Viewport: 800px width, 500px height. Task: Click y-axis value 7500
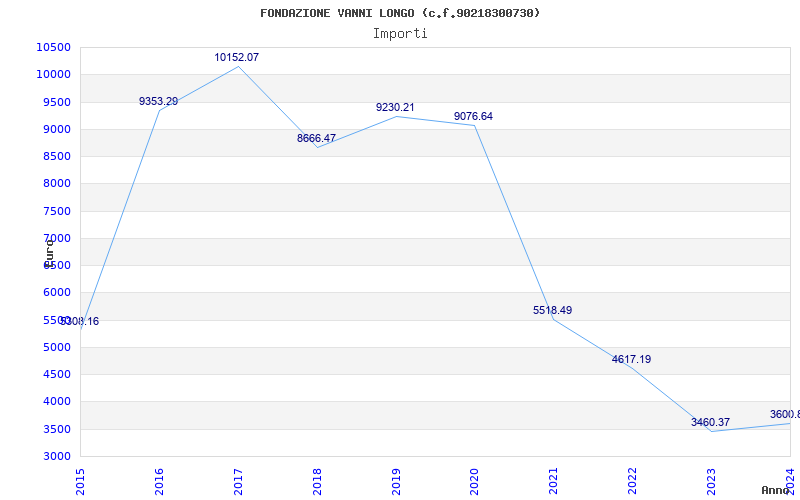pyautogui.click(x=56, y=211)
